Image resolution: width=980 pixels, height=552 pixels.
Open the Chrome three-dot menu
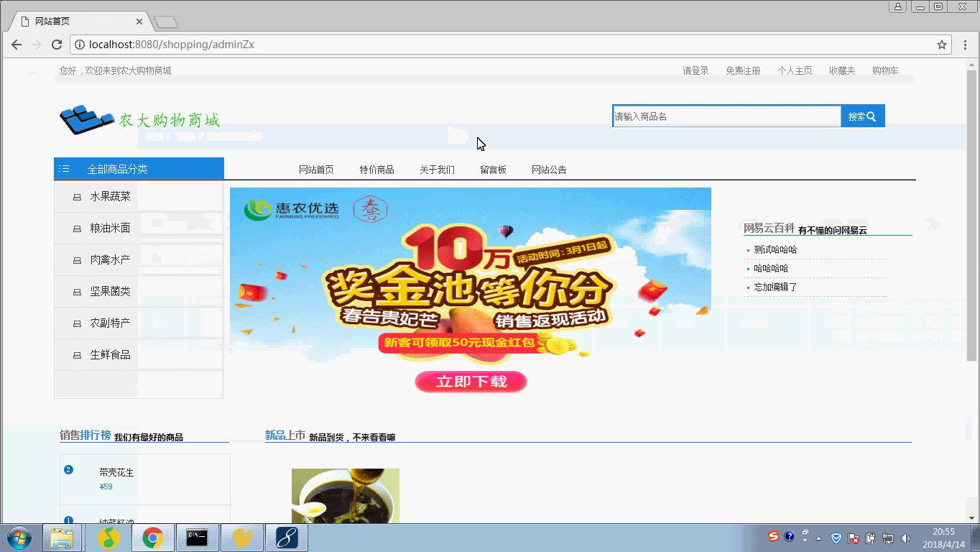pyautogui.click(x=964, y=45)
